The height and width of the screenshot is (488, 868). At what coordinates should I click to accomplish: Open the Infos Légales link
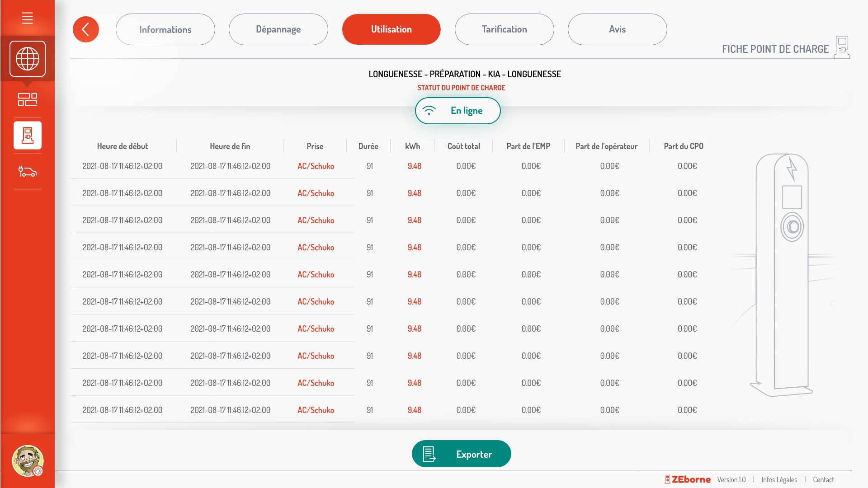pyautogui.click(x=779, y=479)
